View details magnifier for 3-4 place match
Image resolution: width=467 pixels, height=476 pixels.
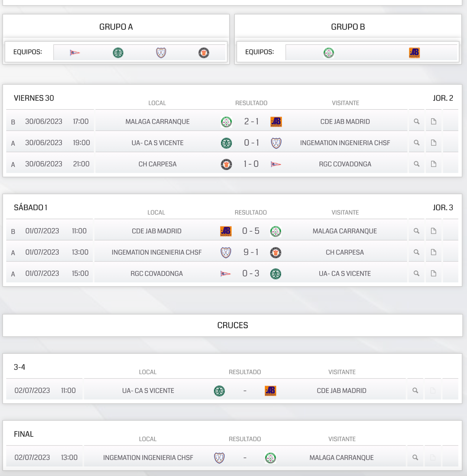415,391
